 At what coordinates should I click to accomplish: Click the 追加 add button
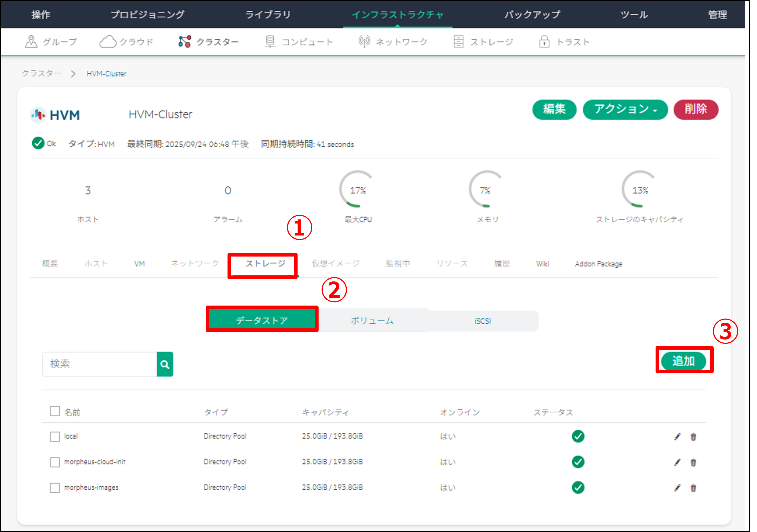(x=683, y=361)
